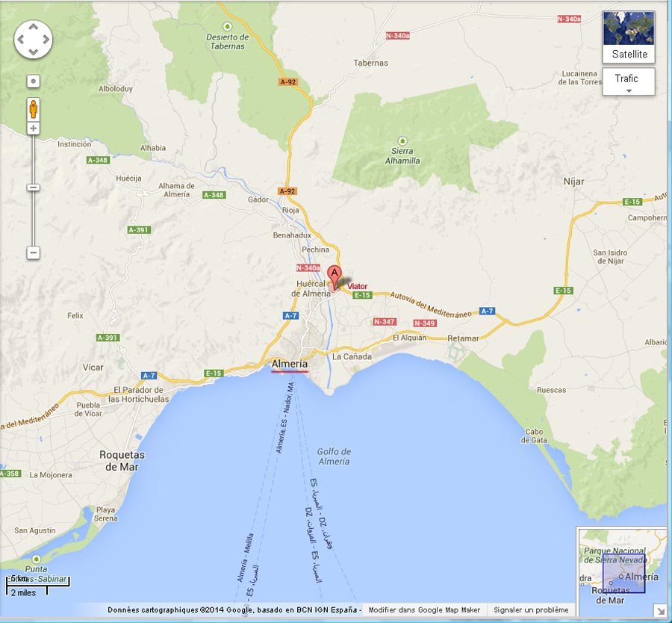
Task: Click the Ruescas label
Action: pos(552,390)
